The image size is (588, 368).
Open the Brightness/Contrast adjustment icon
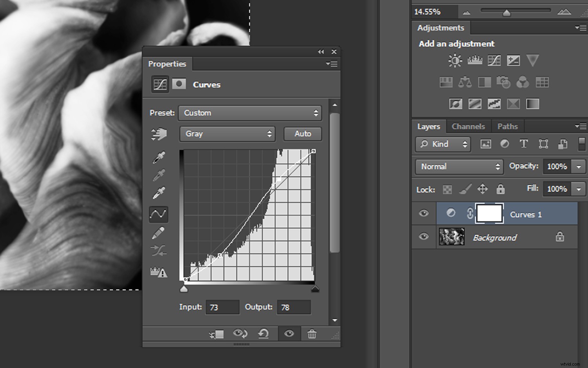click(x=455, y=60)
